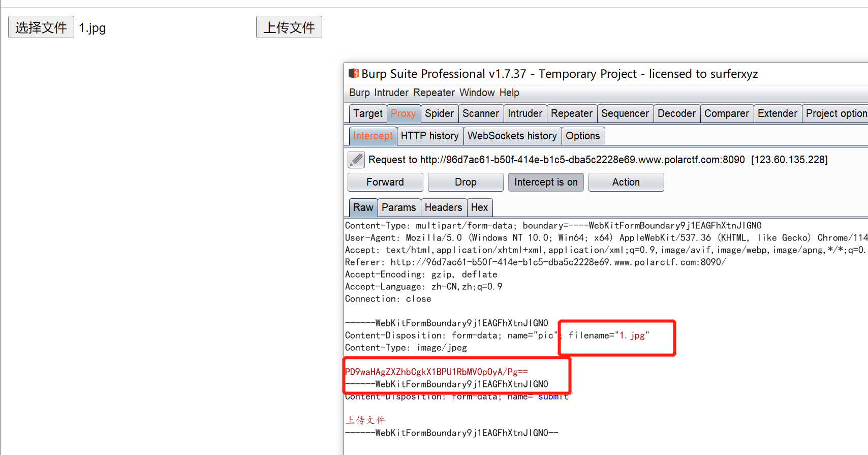The height and width of the screenshot is (455, 868).
Task: Click the User-Agent header line
Action: (x=606, y=238)
